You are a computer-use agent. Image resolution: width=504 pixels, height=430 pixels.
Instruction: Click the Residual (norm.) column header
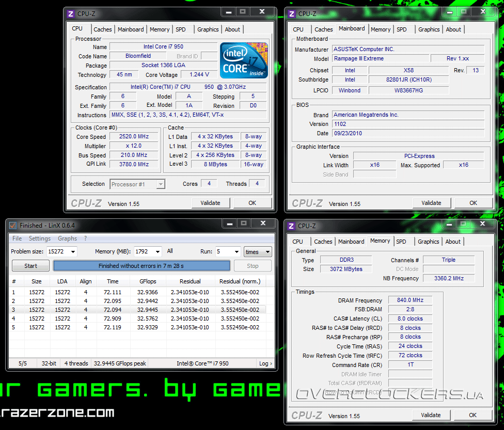(240, 281)
